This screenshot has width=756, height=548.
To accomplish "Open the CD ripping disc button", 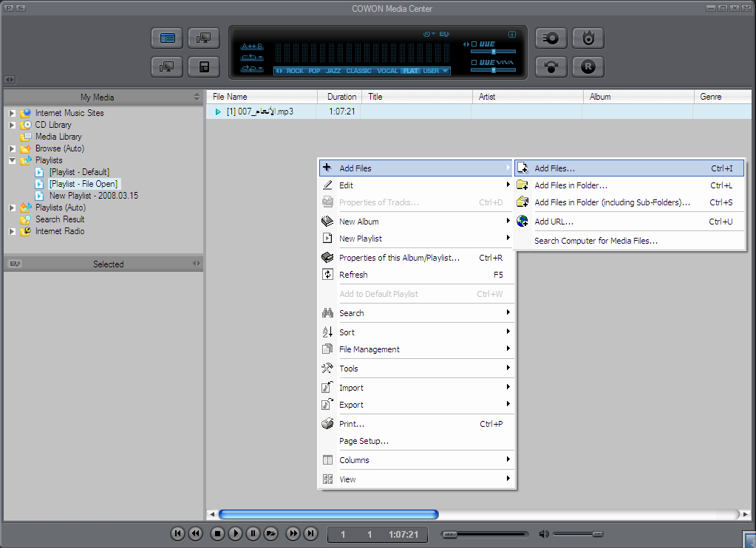I will click(551, 38).
